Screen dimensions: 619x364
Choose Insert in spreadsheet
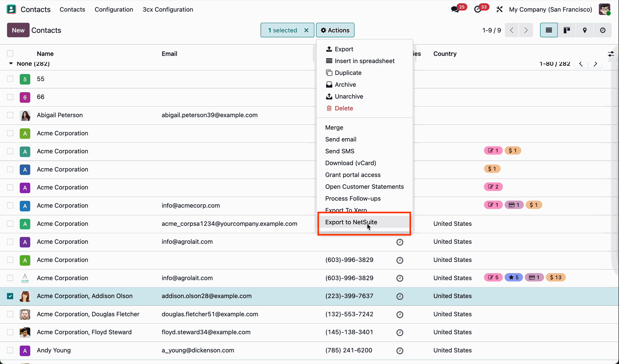[x=365, y=61]
